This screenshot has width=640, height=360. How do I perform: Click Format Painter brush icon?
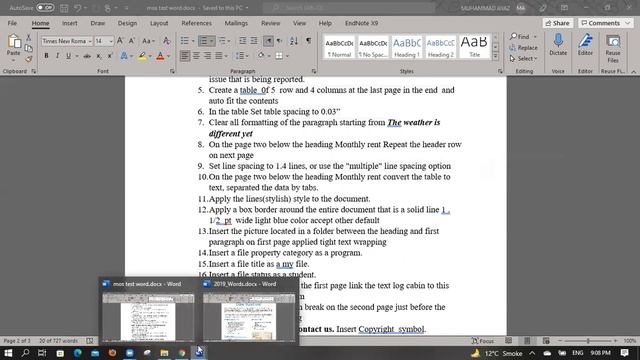pyautogui.click(x=29, y=59)
